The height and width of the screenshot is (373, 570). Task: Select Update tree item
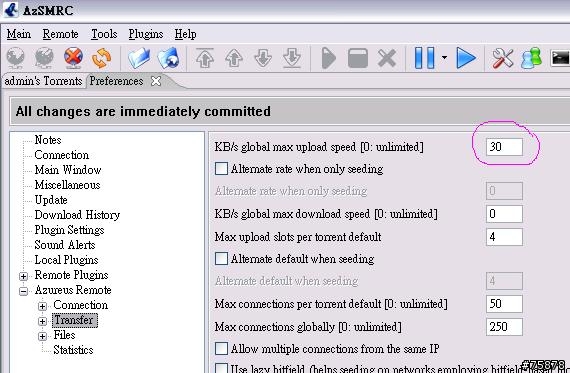tap(51, 200)
